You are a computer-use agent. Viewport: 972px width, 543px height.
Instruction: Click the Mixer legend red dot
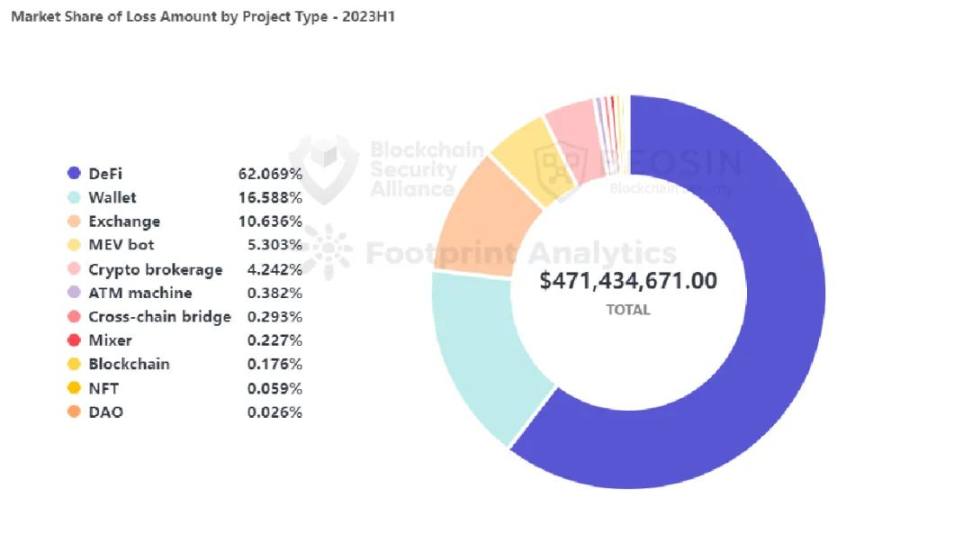pos(73,341)
